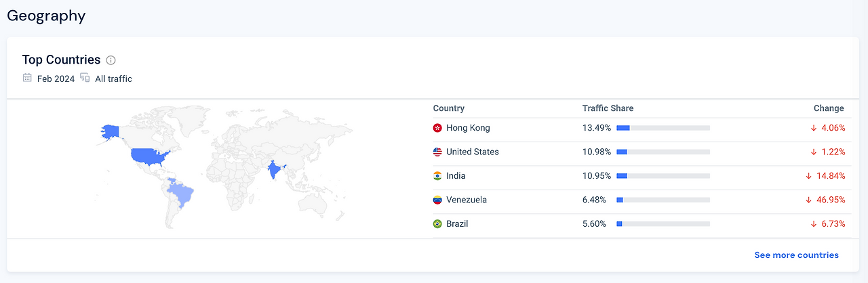Click the Venezuela flag icon

437,200
